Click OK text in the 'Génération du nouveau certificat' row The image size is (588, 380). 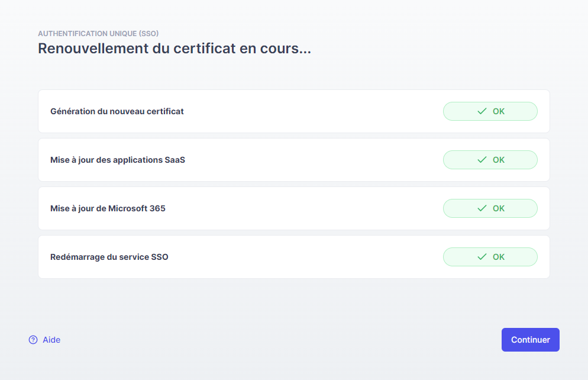coord(499,111)
